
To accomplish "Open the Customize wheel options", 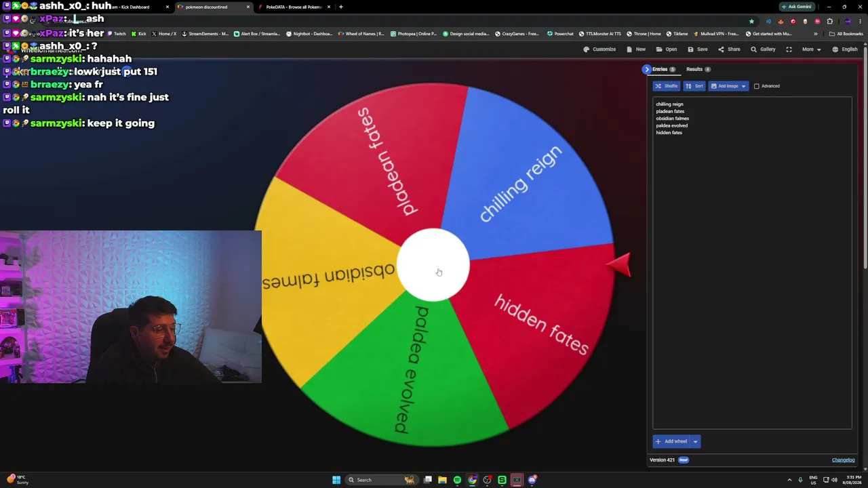I will 599,49.
